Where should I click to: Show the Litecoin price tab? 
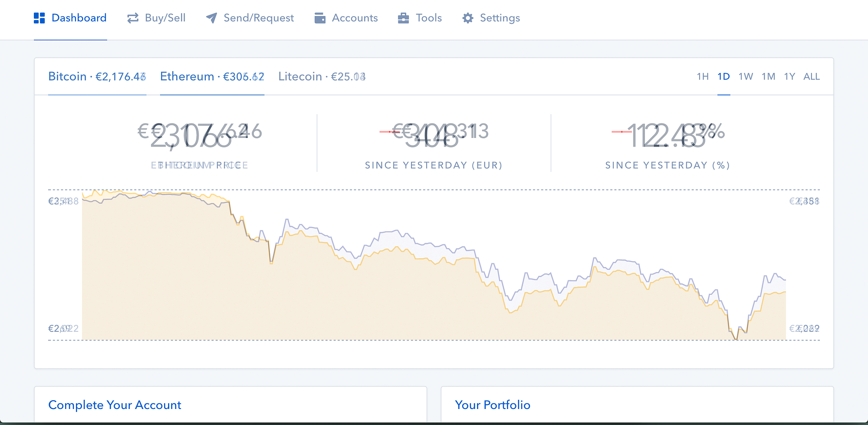(x=322, y=77)
